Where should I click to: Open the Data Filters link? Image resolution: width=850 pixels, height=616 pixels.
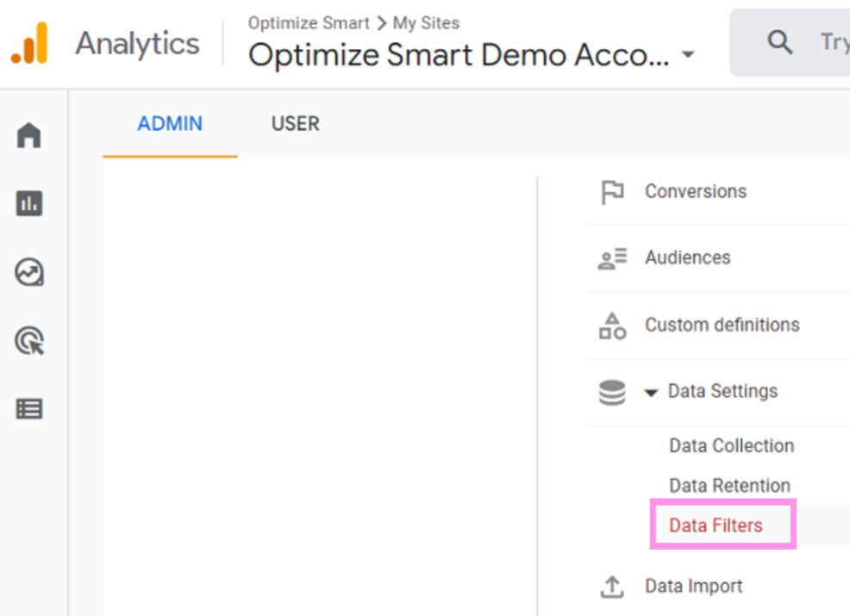tap(716, 526)
